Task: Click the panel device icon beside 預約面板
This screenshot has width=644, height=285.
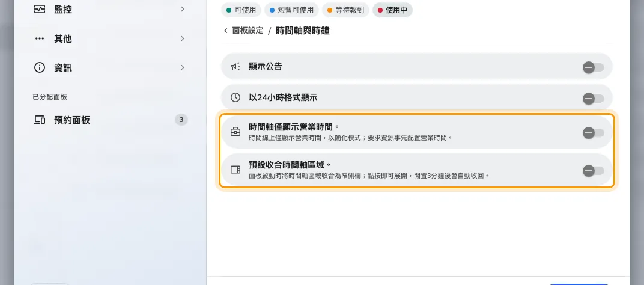Action: click(40, 120)
